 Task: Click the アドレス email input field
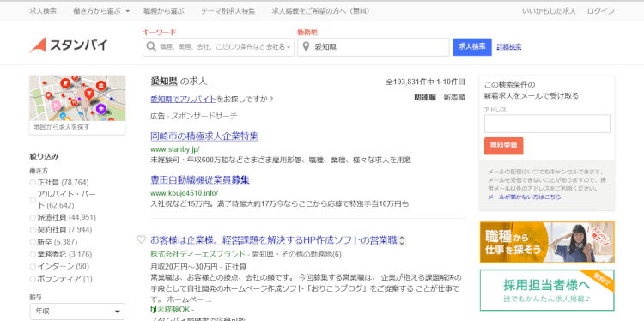(547, 124)
